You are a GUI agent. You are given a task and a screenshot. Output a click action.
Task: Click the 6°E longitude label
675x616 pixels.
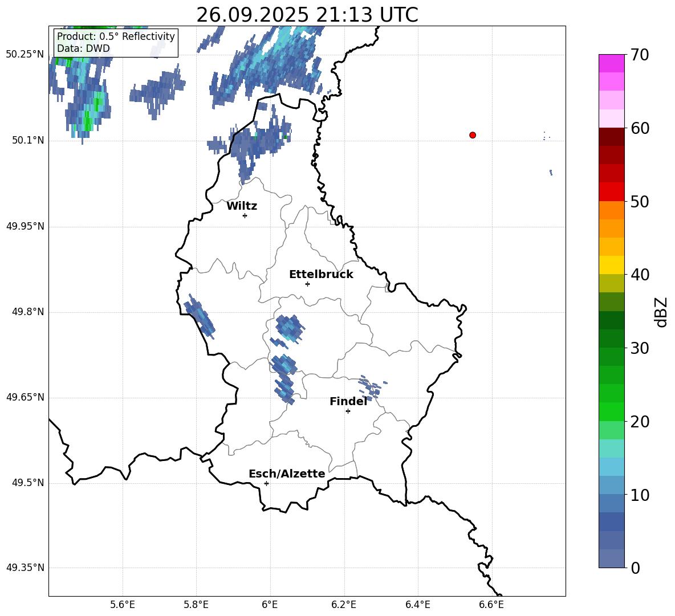[270, 605]
